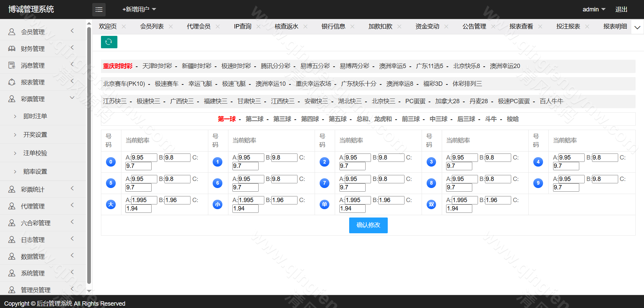Open the 北京赛车(PK10) lottery link
Viewport: 644px width, 308px height.
click(x=124, y=84)
